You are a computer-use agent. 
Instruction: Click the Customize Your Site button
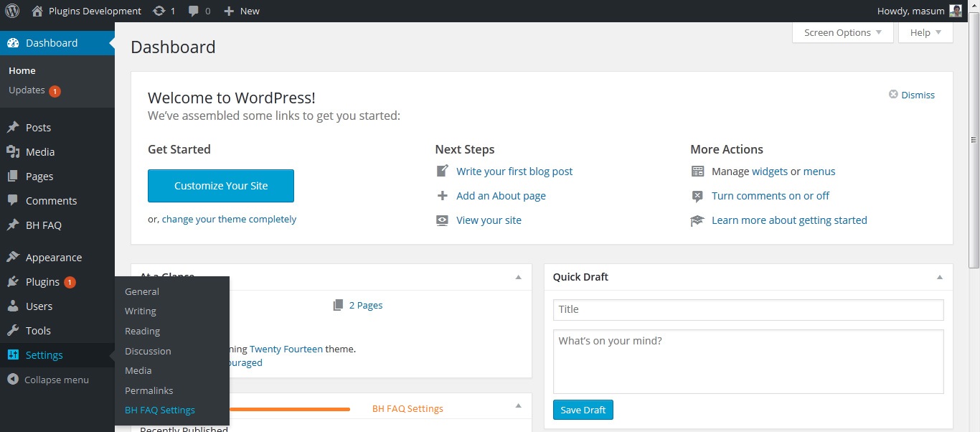click(221, 186)
